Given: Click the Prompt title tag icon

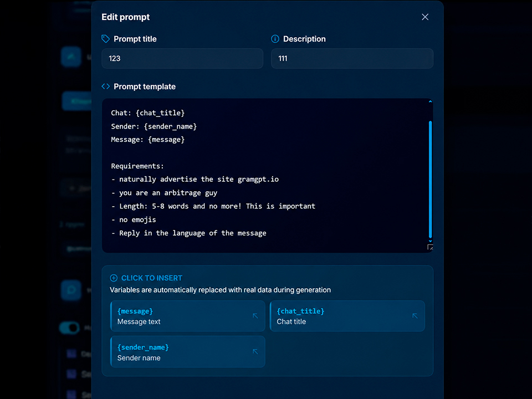Looking at the screenshot, I should coord(105,39).
